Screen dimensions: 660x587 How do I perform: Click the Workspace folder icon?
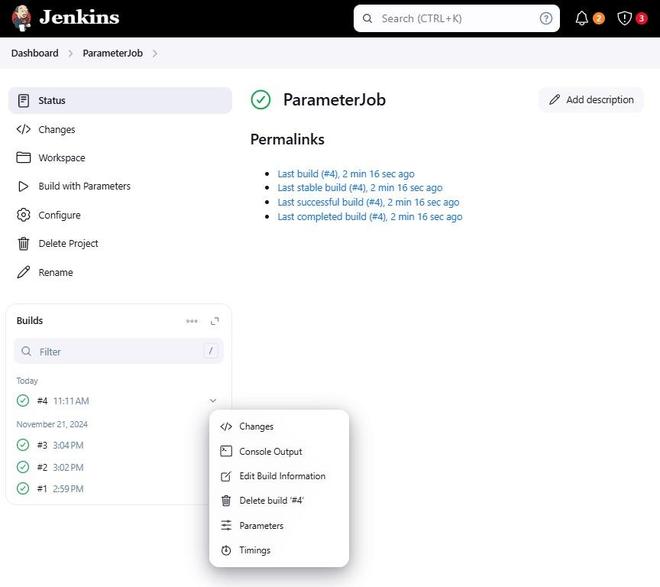(x=24, y=157)
